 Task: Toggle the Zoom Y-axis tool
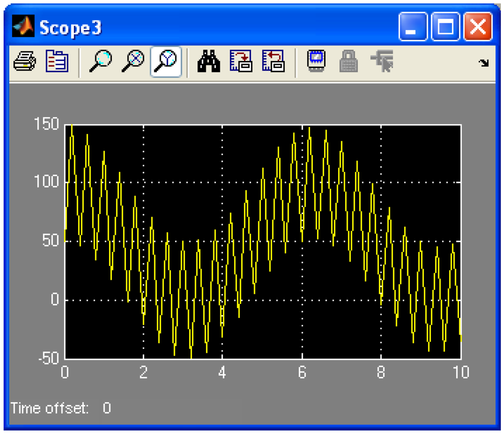click(x=166, y=62)
